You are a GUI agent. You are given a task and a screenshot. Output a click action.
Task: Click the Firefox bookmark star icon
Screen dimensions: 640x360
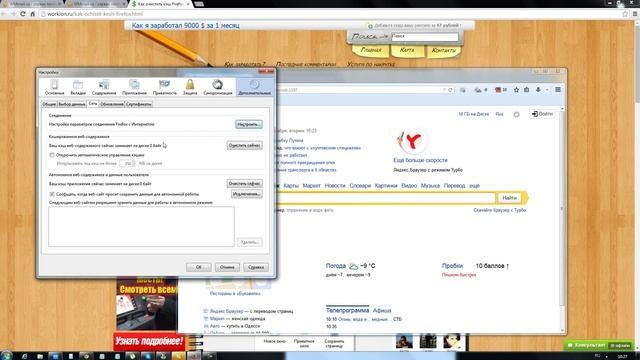tap(516, 90)
